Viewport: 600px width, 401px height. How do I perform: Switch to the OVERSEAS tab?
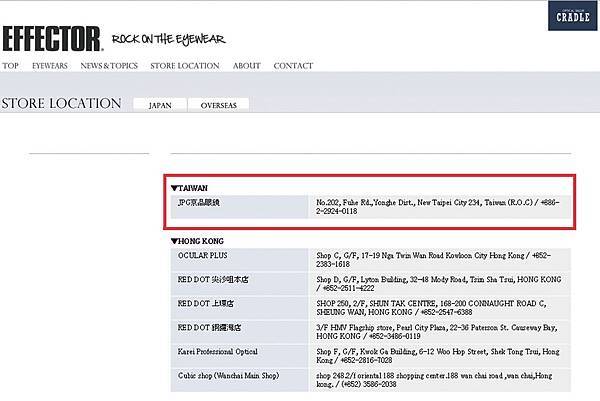click(x=218, y=105)
